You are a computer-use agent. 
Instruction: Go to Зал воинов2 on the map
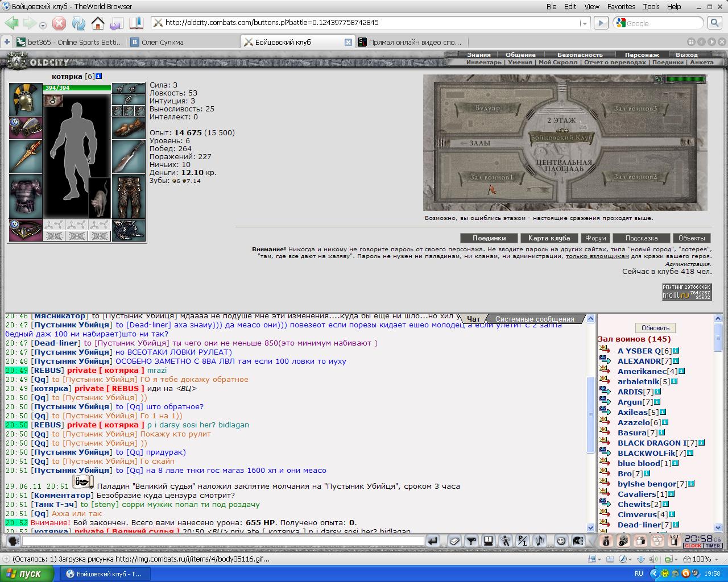[635, 177]
